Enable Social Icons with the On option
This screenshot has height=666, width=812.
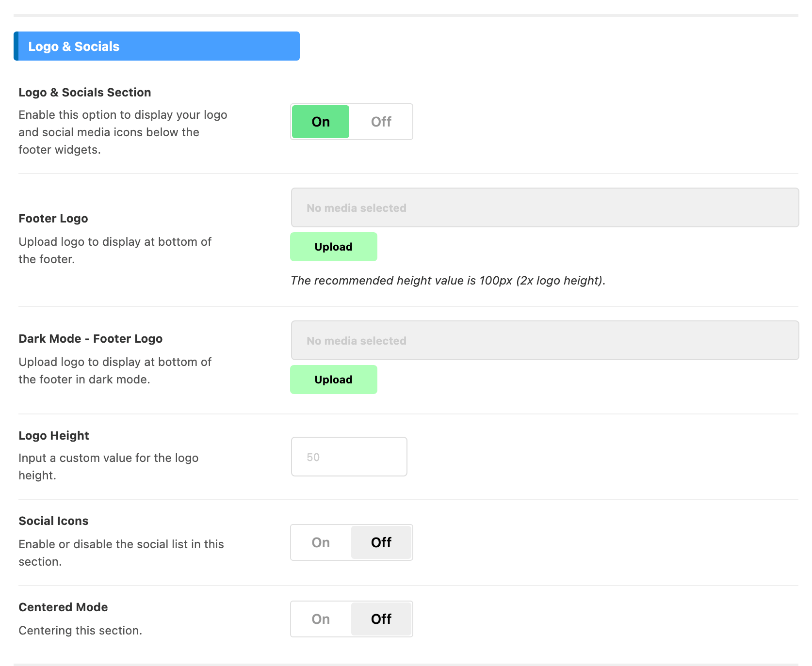[x=321, y=542]
